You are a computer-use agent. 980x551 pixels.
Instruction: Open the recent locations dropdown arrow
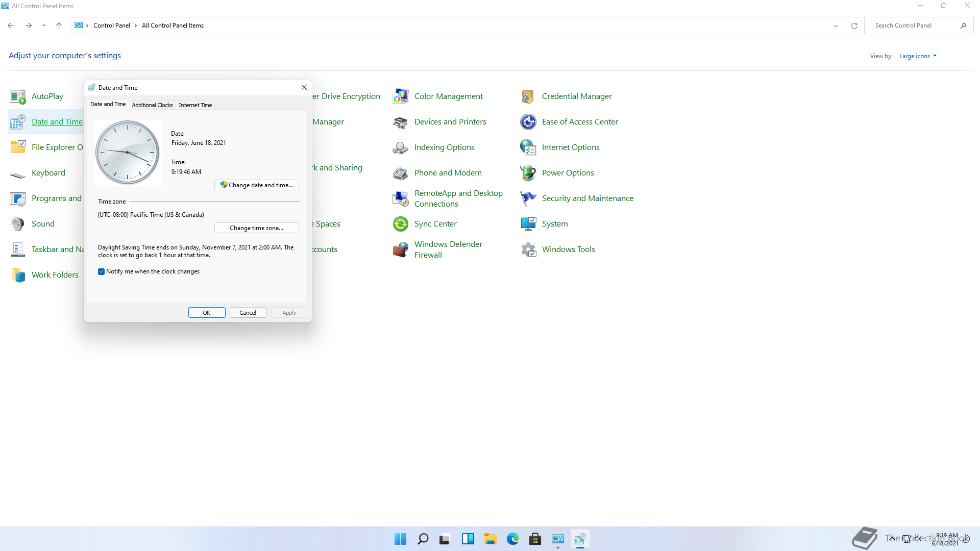pos(44,26)
